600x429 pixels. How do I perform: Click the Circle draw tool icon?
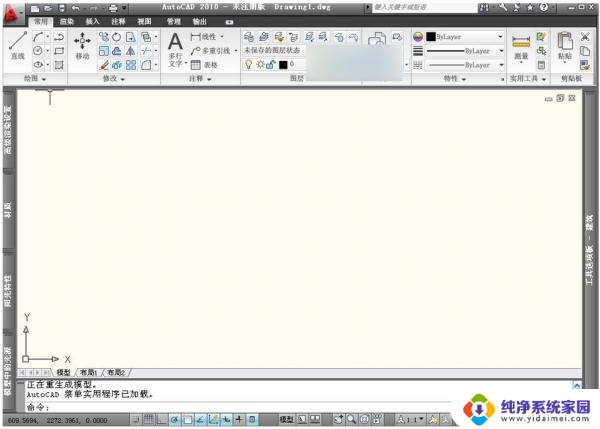(38, 51)
